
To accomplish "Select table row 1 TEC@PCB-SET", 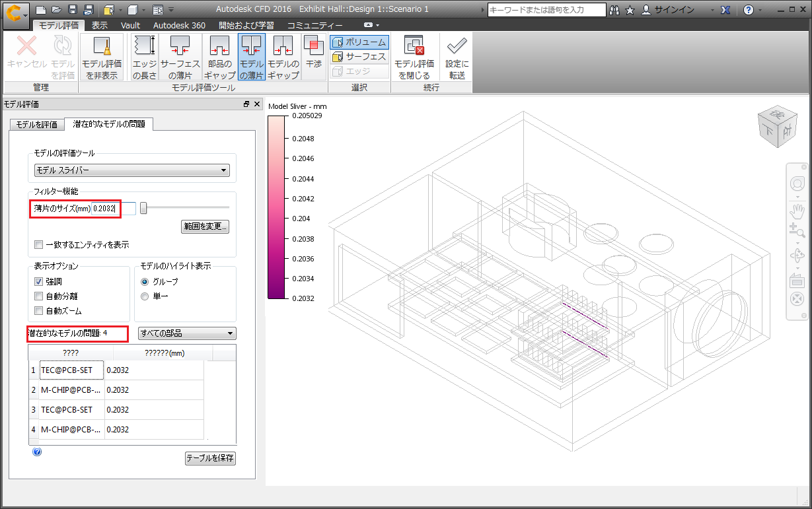I will [116, 370].
